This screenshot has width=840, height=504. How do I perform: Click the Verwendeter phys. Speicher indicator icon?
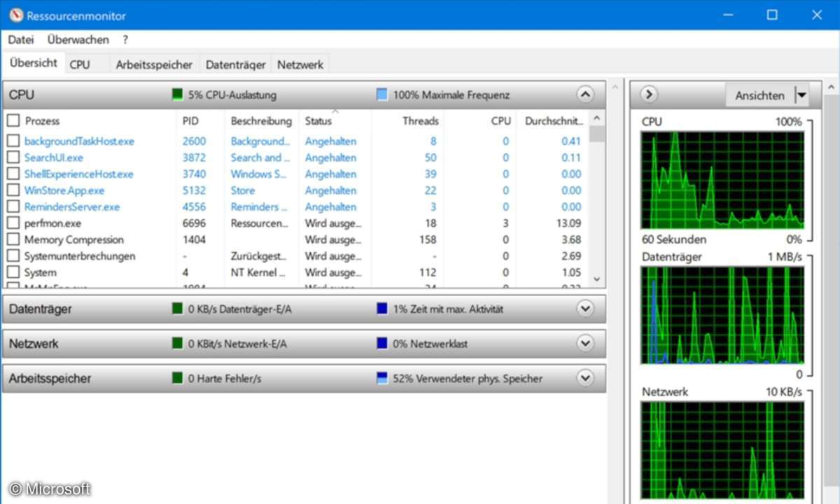click(x=381, y=379)
